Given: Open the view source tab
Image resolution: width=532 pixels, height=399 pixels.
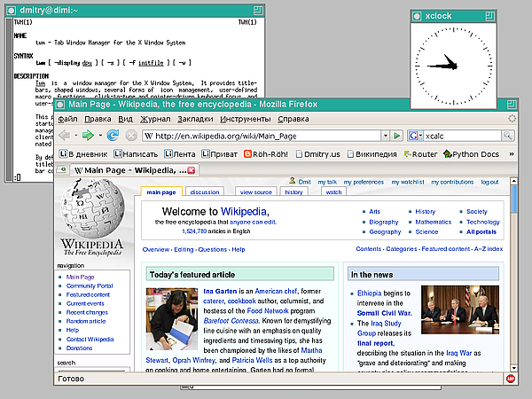Looking at the screenshot, I should [x=256, y=192].
